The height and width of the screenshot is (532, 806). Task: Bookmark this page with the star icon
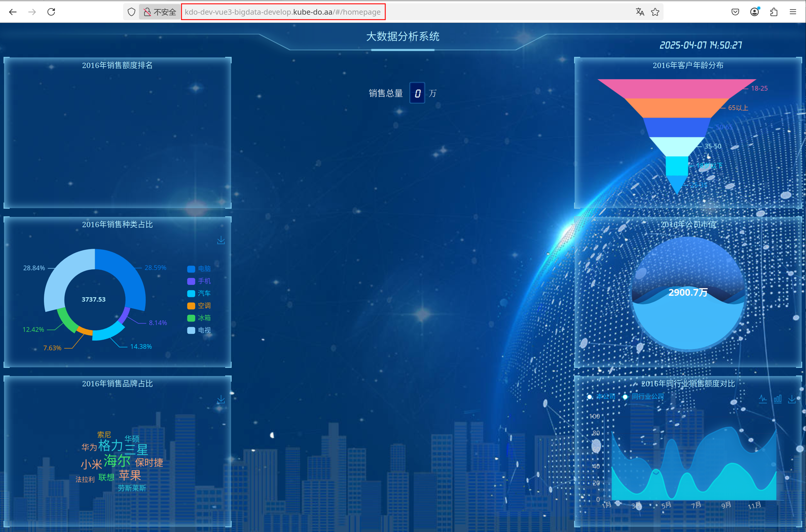tap(655, 12)
